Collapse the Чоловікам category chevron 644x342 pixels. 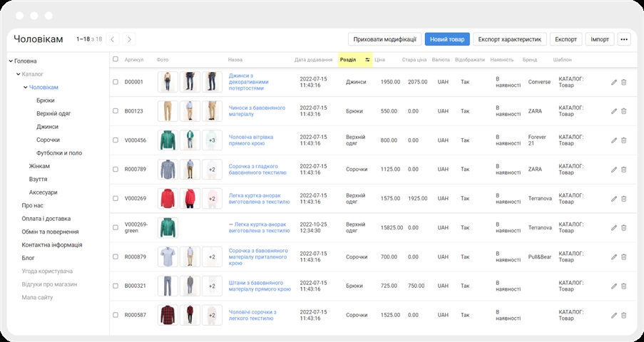point(26,88)
